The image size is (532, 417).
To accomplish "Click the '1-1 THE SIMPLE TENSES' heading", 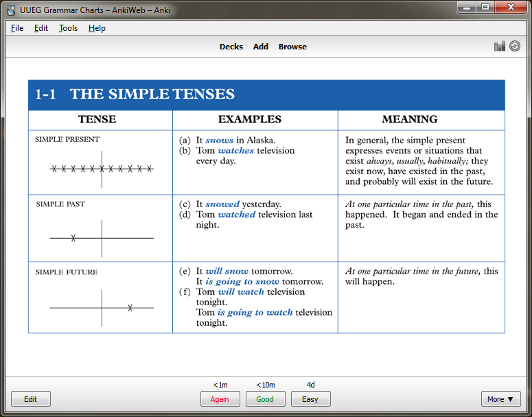I will [135, 94].
